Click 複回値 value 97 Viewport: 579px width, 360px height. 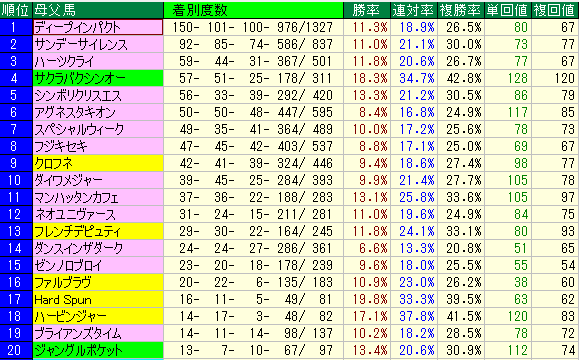[568, 197]
